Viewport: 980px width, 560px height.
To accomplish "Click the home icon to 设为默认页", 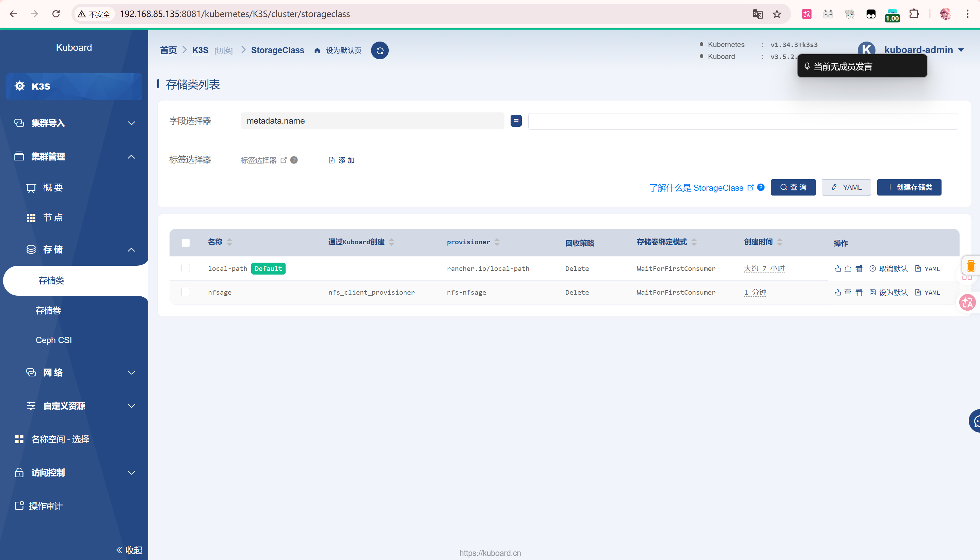I will pyautogui.click(x=317, y=51).
